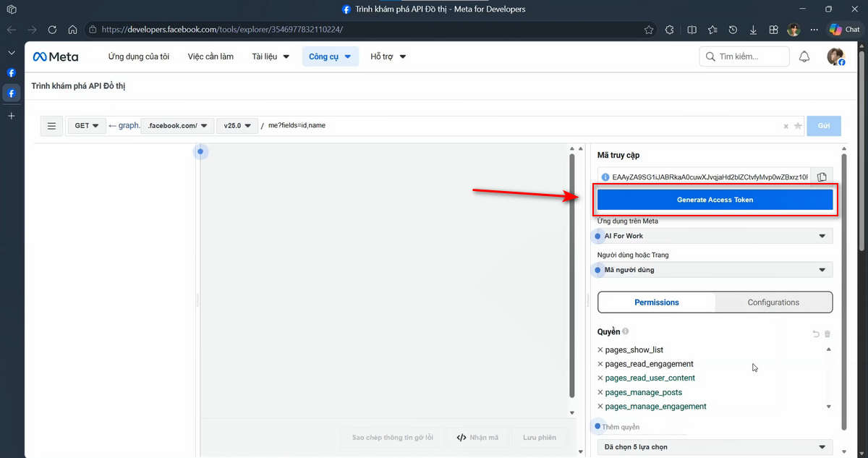Save query to favorites with star icon
Image resolution: width=868 pixels, height=458 pixels.
[798, 126]
